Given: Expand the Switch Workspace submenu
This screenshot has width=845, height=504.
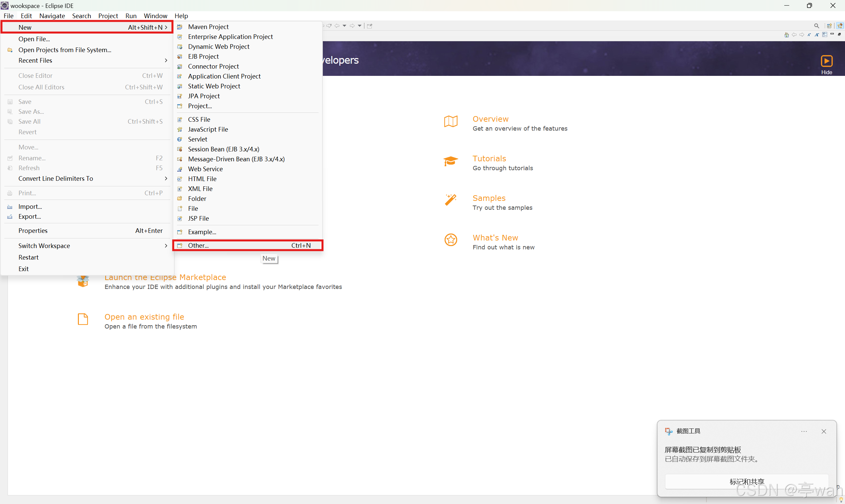Looking at the screenshot, I should pos(87,246).
